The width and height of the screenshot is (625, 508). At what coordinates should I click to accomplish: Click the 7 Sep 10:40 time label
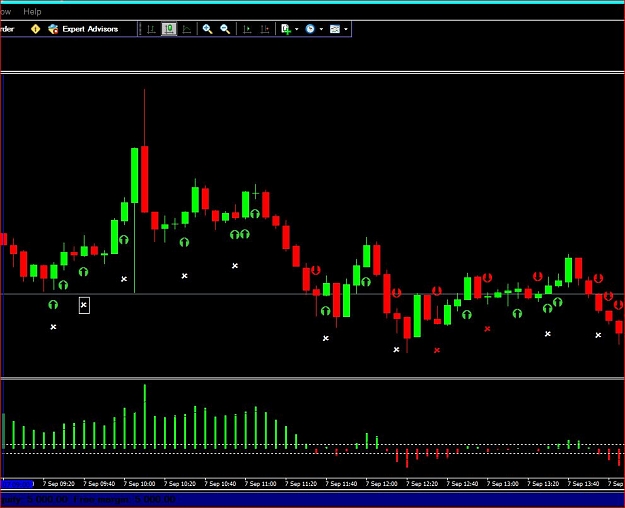pos(220,484)
